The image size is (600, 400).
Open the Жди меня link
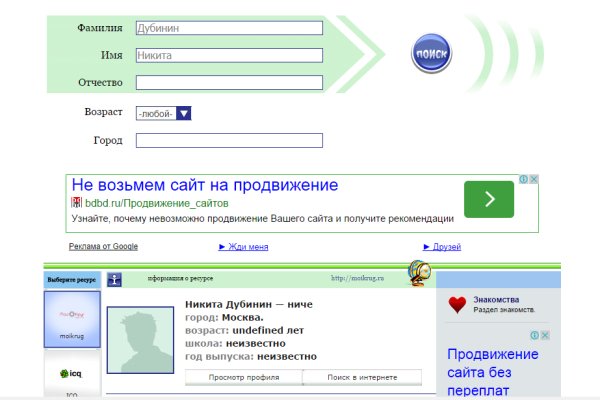(x=243, y=246)
